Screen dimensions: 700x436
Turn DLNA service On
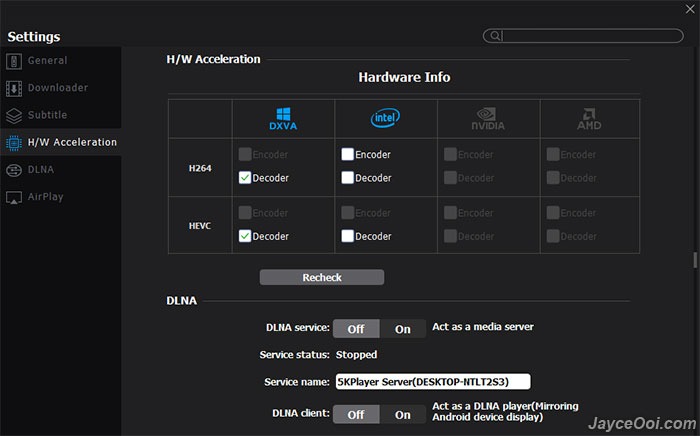point(403,329)
